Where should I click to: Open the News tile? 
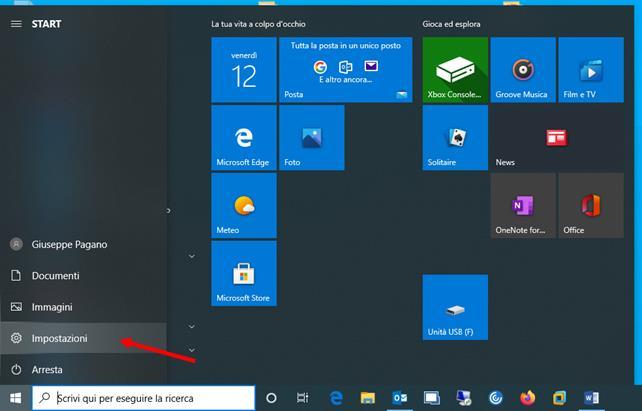[557, 138]
